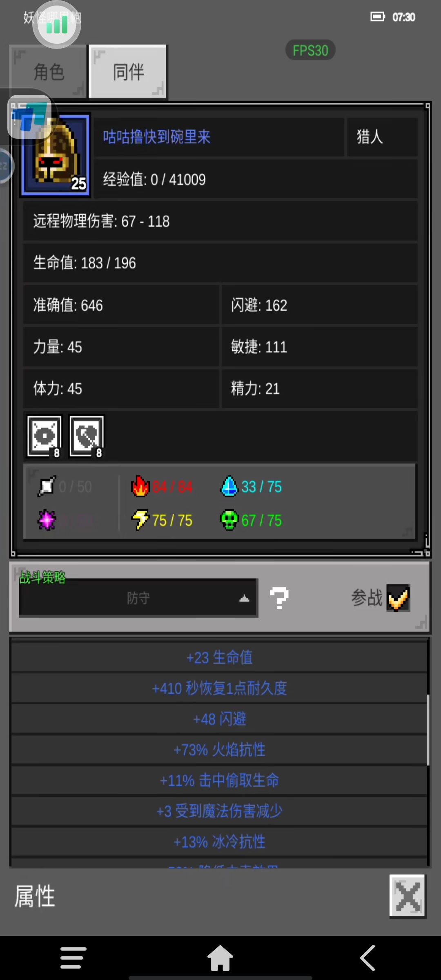Select the first circular skill icon
The width and height of the screenshot is (441, 980).
point(45,436)
